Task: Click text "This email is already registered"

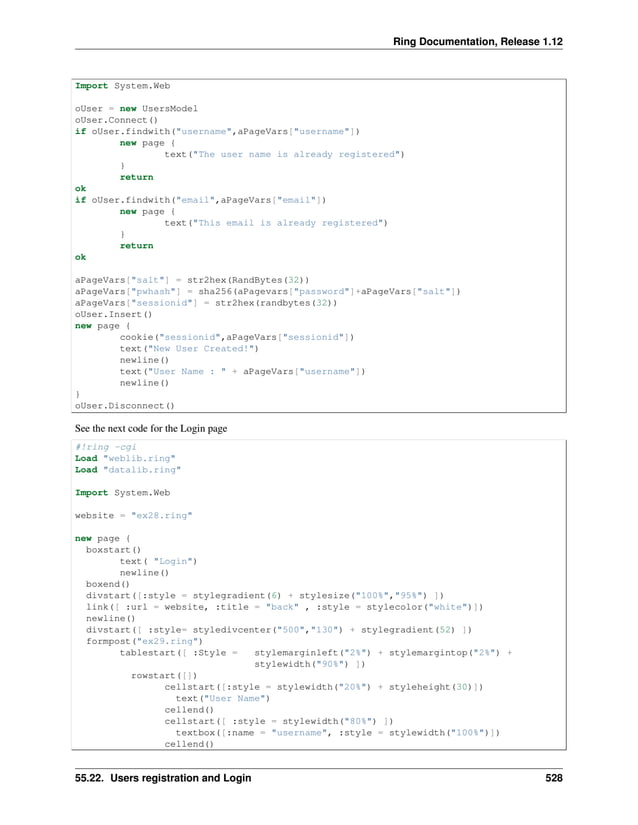Action: coord(290,223)
